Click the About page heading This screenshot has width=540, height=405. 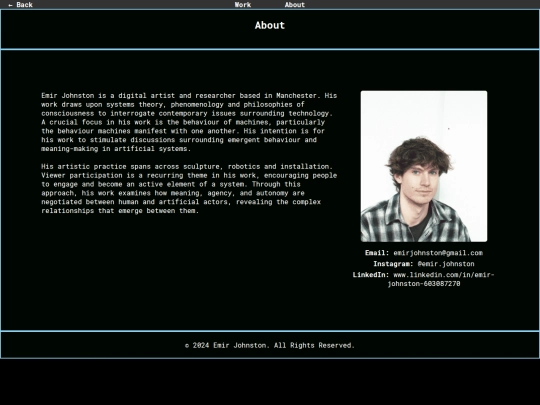270,25
